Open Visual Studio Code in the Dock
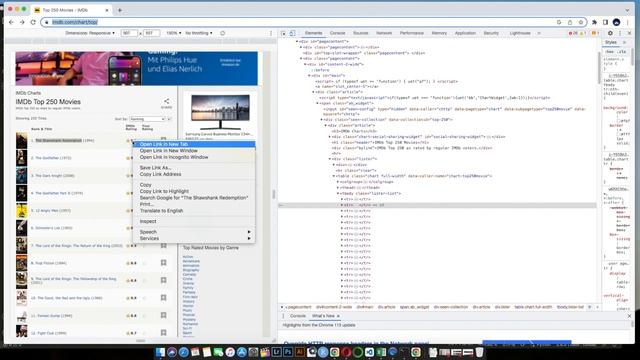Viewport: 640px width, 360px height. [369, 352]
